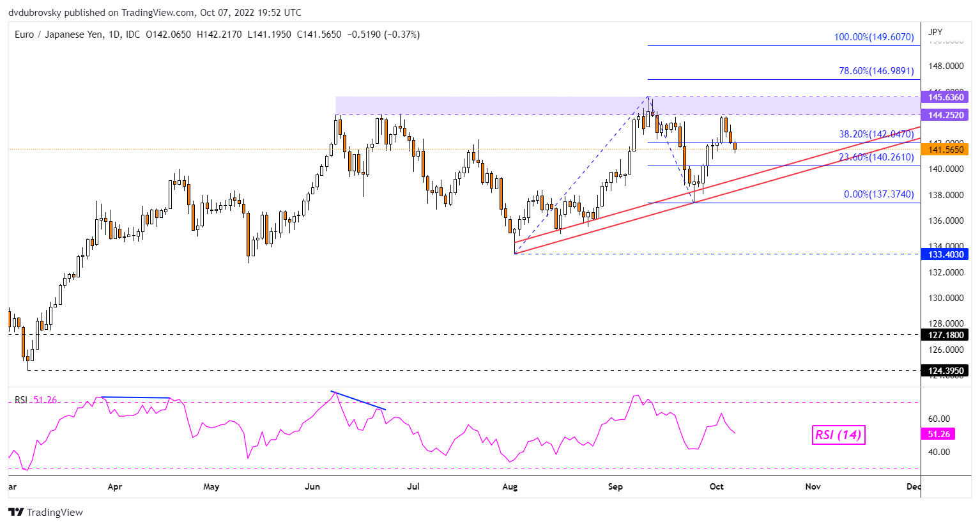The image size is (980, 526).
Task: Click the Oct label on the time axis
Action: [x=717, y=486]
